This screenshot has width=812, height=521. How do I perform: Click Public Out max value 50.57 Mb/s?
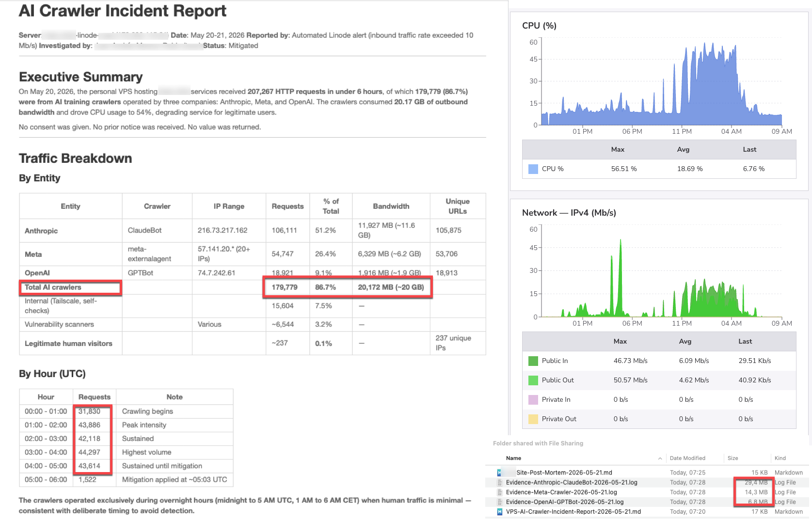click(x=630, y=380)
